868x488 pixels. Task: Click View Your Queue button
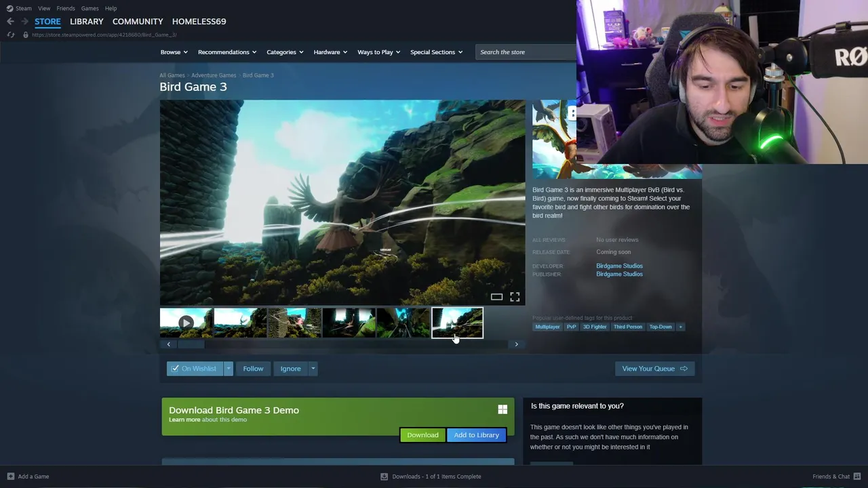pos(654,369)
